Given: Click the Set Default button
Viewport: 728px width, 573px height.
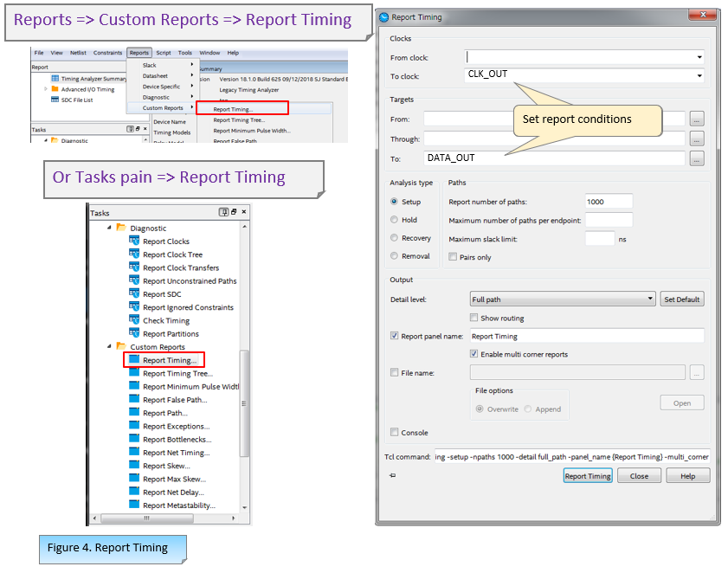Looking at the screenshot, I should (x=682, y=299).
